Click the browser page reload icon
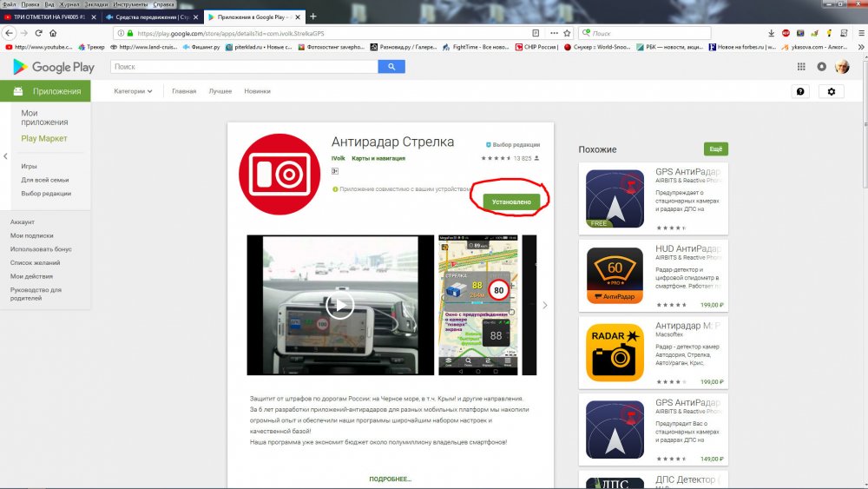Image resolution: width=868 pixels, height=489 pixels. click(x=39, y=33)
